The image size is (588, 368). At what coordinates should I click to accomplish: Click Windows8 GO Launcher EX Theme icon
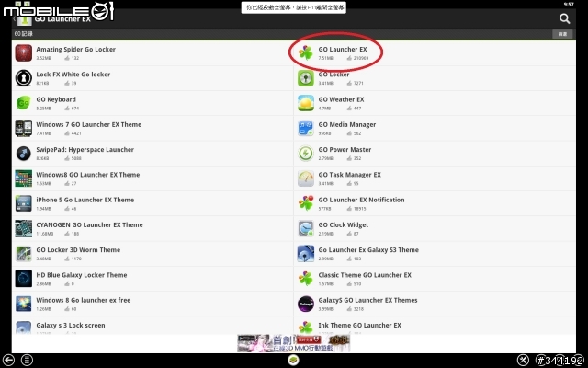pos(23,178)
